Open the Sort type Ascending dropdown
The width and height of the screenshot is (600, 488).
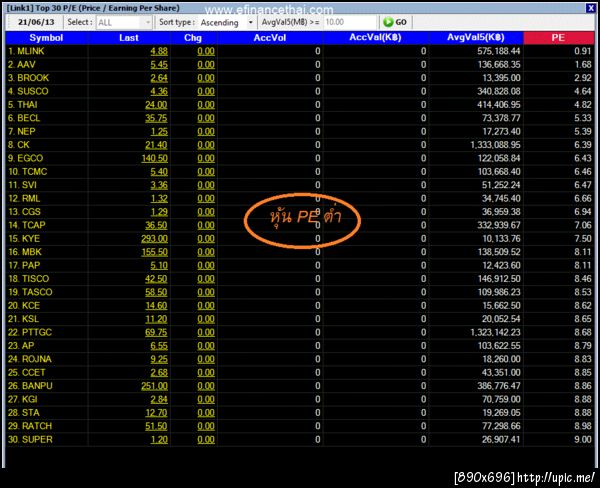(x=226, y=23)
